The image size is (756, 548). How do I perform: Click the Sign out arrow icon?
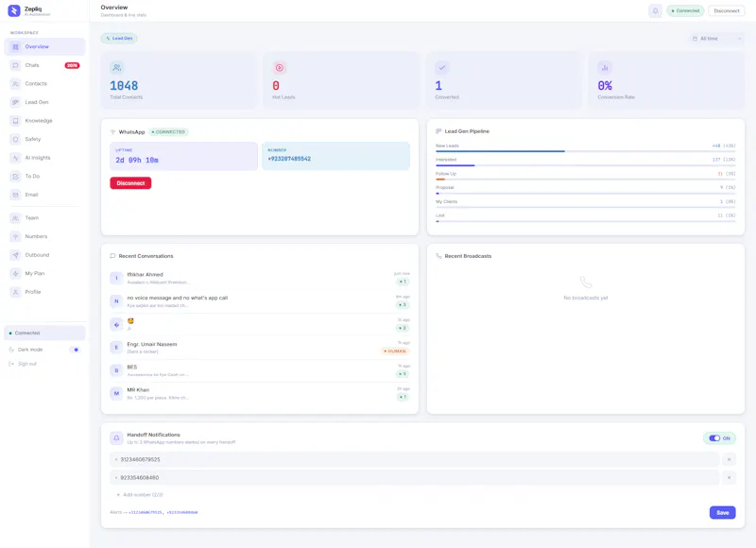tap(11, 364)
